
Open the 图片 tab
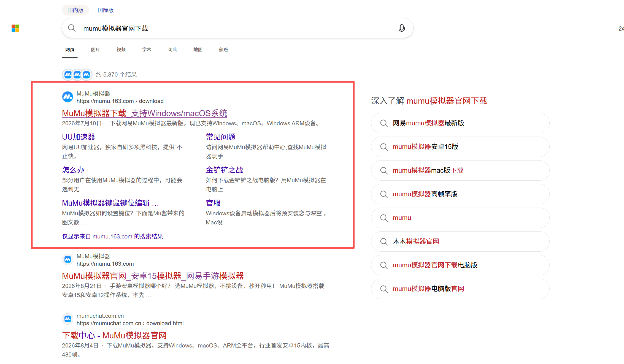pyautogui.click(x=95, y=50)
